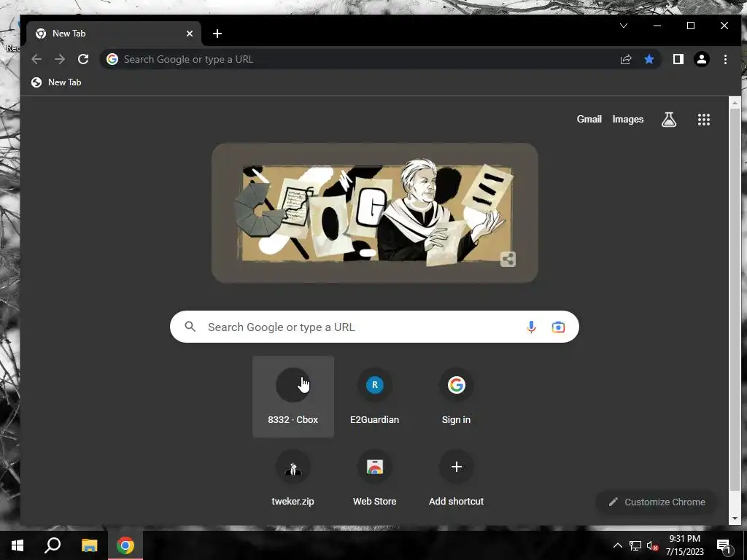Open the clock showing 9:31 PM
The width and height of the screenshot is (747, 560).
tap(684, 545)
